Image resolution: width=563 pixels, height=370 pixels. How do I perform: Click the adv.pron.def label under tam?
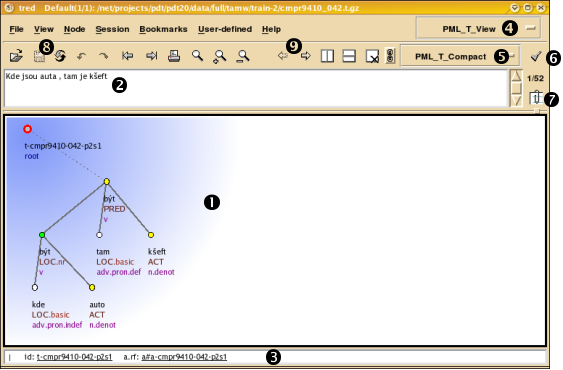(118, 272)
